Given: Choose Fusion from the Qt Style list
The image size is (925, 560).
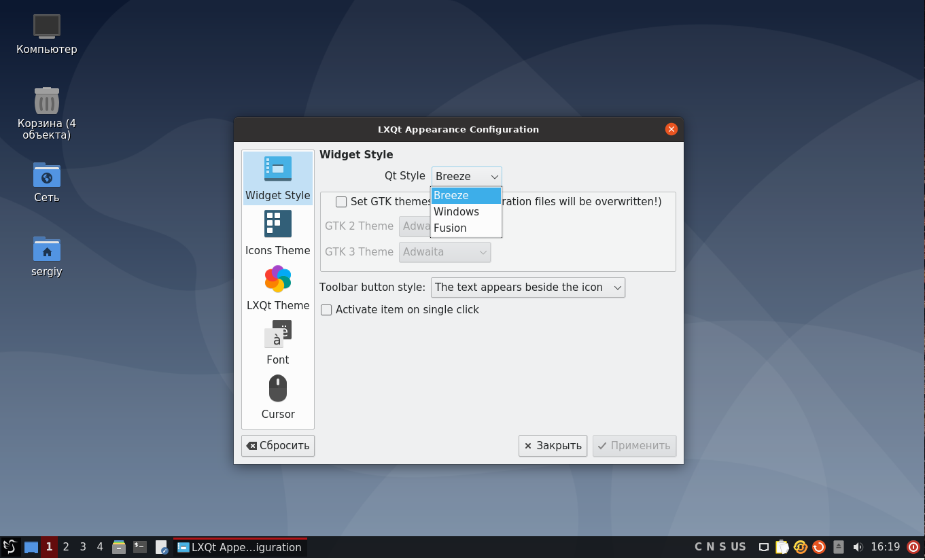Looking at the screenshot, I should (x=466, y=228).
